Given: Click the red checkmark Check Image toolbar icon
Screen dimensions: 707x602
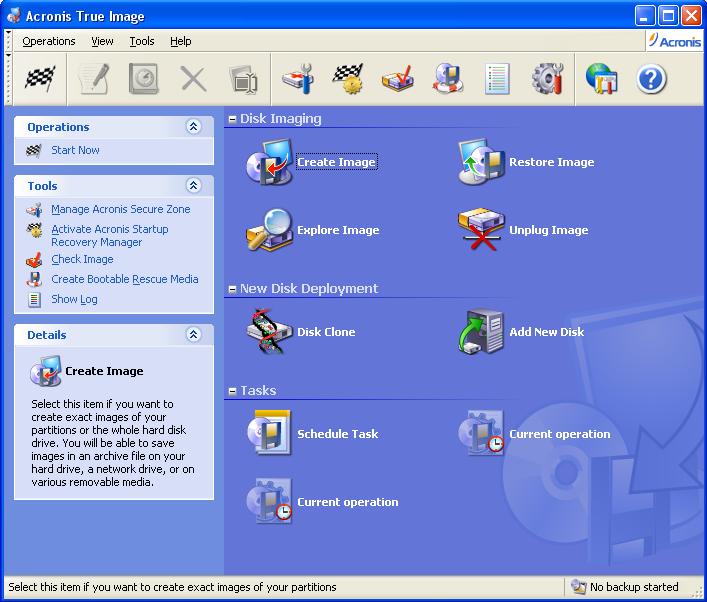Looking at the screenshot, I should (398, 78).
